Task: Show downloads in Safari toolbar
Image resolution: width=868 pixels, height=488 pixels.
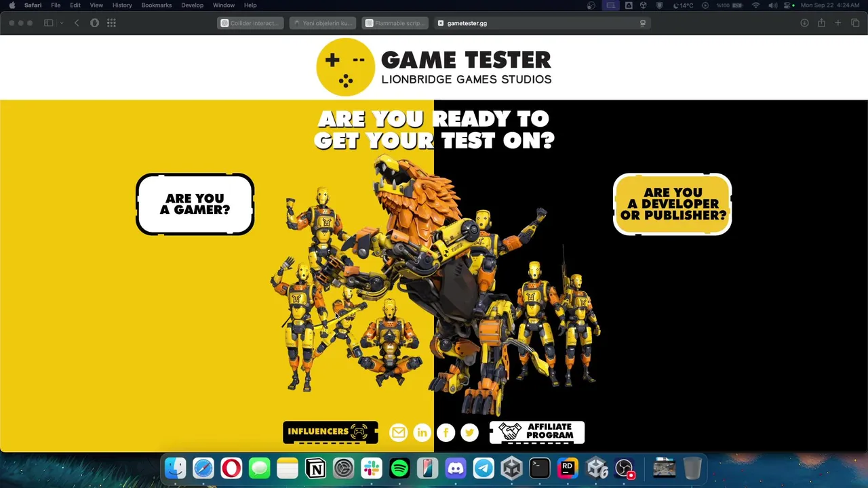Action: coord(804,23)
